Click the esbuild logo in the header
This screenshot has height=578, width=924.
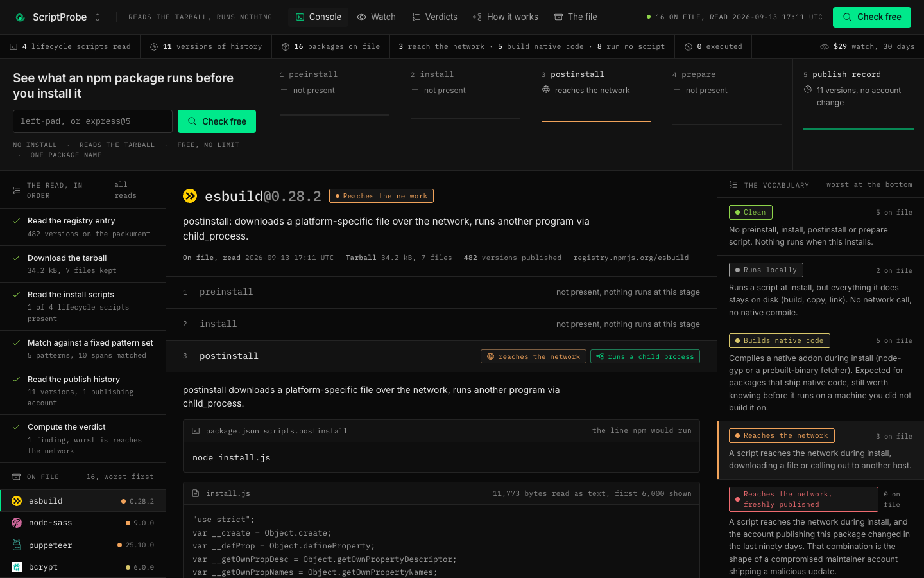[190, 196]
